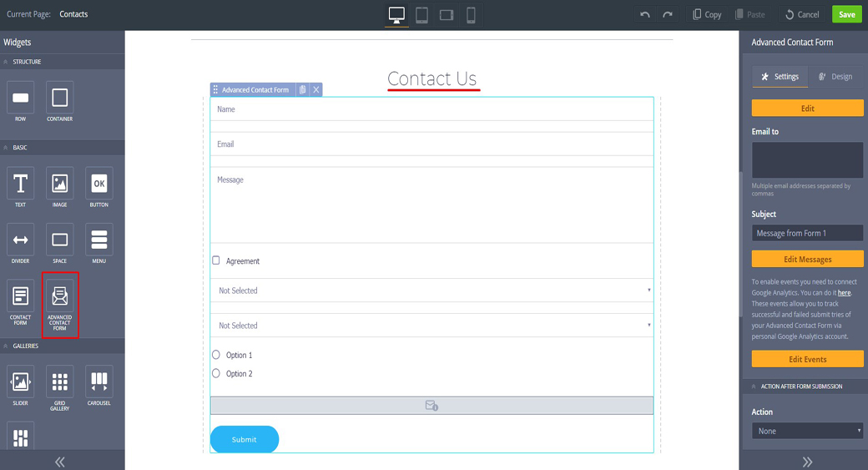Screen dimensions: 868x470
Task: Select the Option 2 radio button
Action: coord(216,373)
